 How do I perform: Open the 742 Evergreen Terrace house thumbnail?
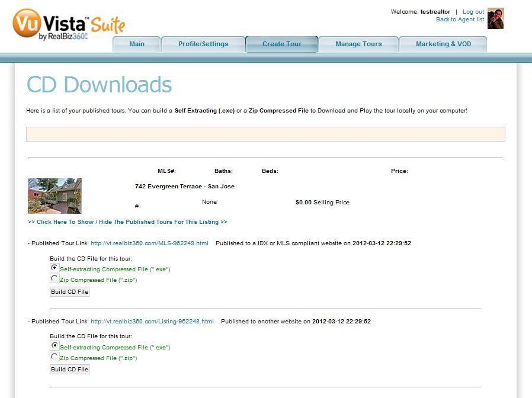(x=55, y=196)
